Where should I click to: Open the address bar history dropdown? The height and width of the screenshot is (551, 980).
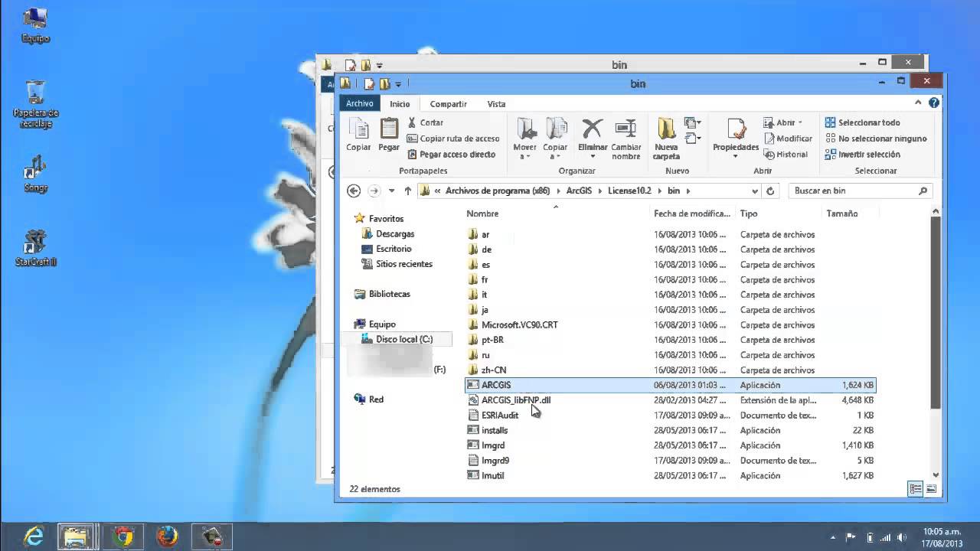click(x=755, y=191)
